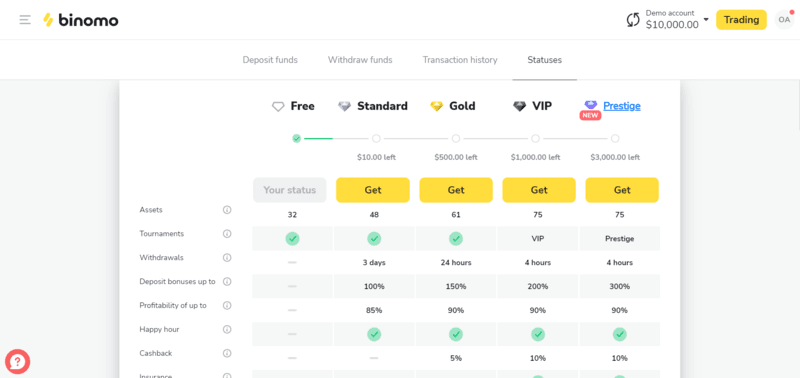The image size is (800, 378).
Task: Select the Free progress step marker
Action: tap(296, 138)
